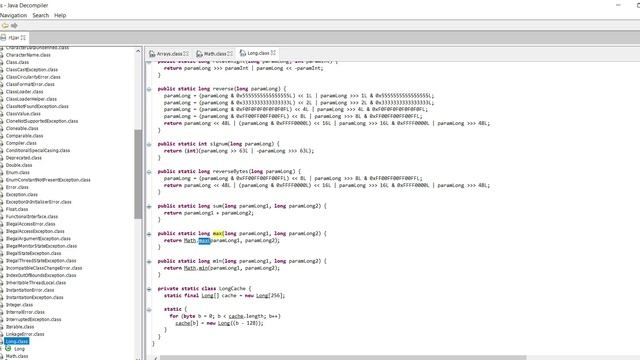Click the tree panel vertical scrollbar thumb

138,174
